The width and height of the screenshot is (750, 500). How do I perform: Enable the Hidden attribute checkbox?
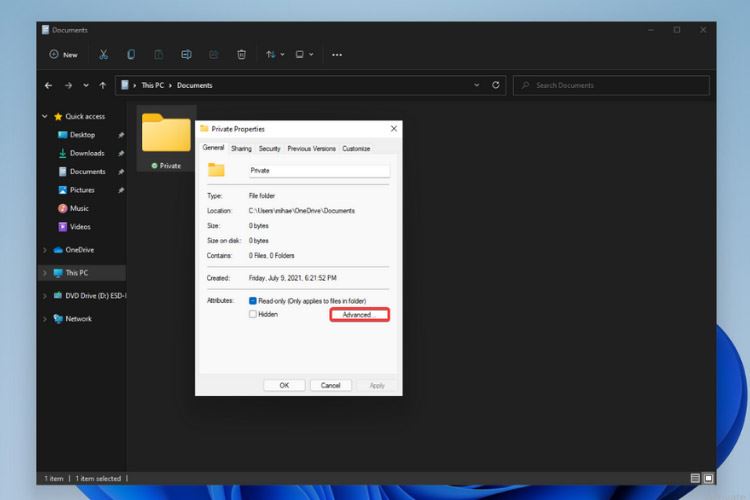(253, 314)
